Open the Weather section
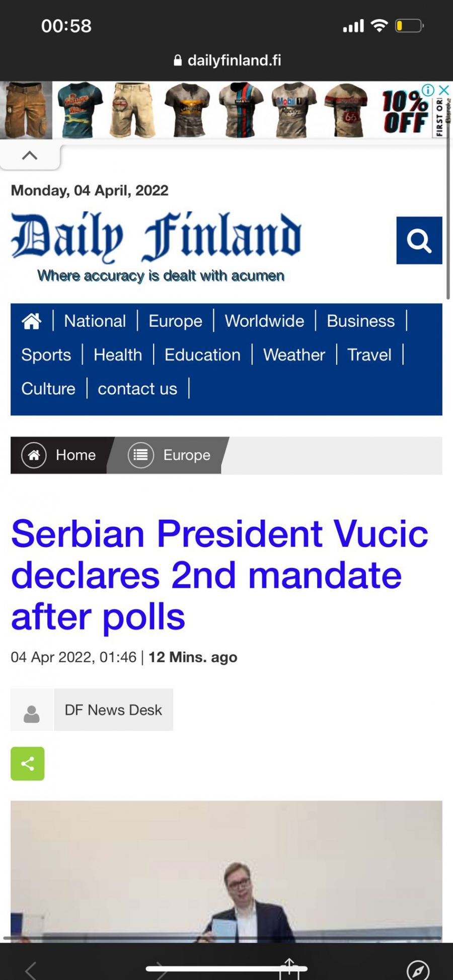This screenshot has width=453, height=980. (294, 355)
